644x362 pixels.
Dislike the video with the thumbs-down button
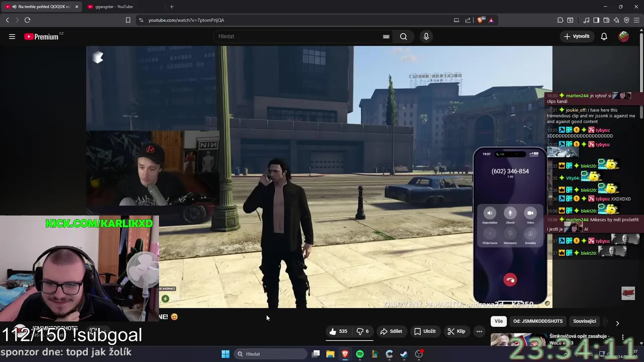click(363, 331)
